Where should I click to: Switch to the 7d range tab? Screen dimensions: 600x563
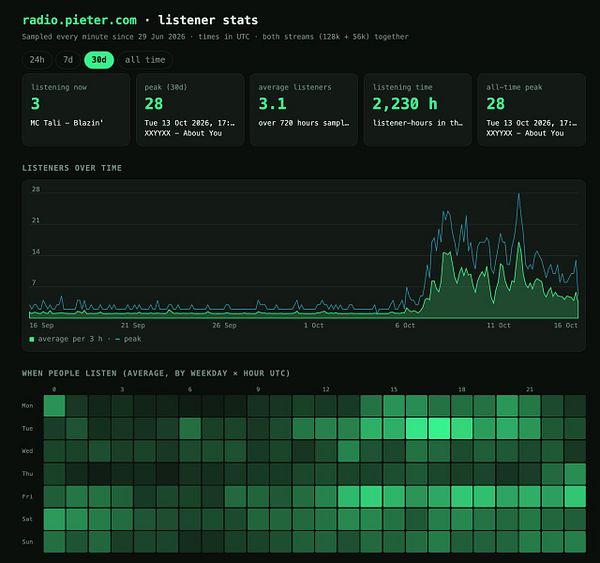pyautogui.click(x=68, y=60)
